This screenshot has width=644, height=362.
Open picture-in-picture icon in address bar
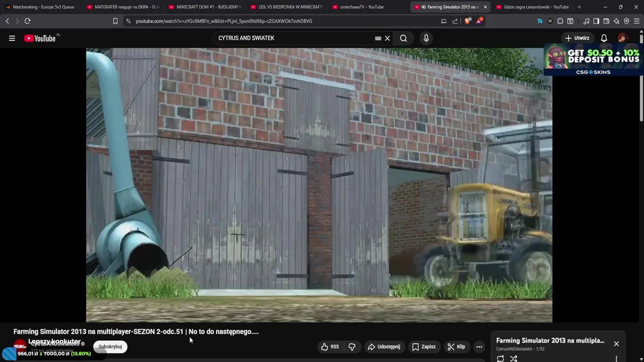click(x=444, y=21)
